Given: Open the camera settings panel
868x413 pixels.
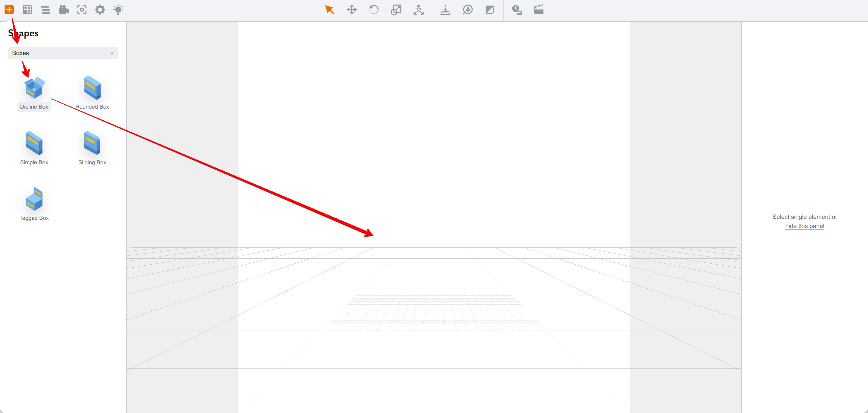Looking at the screenshot, I should 64,9.
